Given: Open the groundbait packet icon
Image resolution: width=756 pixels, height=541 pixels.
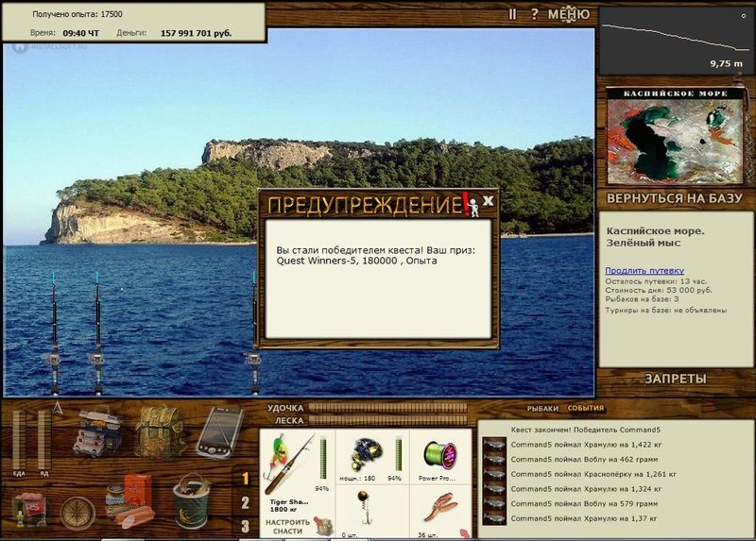Looking at the screenshot, I should pos(30,509).
